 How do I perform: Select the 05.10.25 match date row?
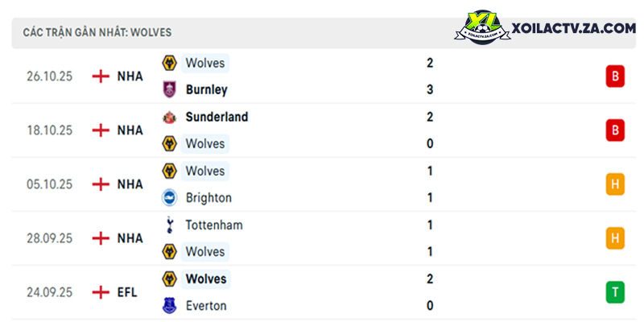[324, 184]
